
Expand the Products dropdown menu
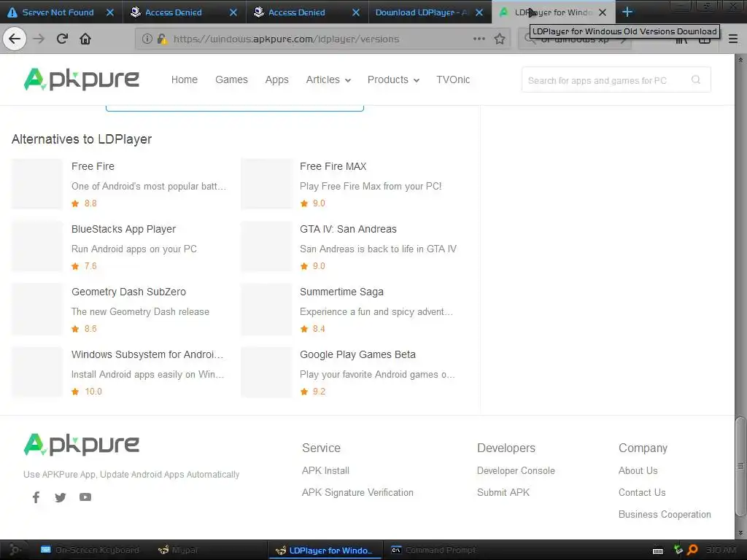click(393, 79)
